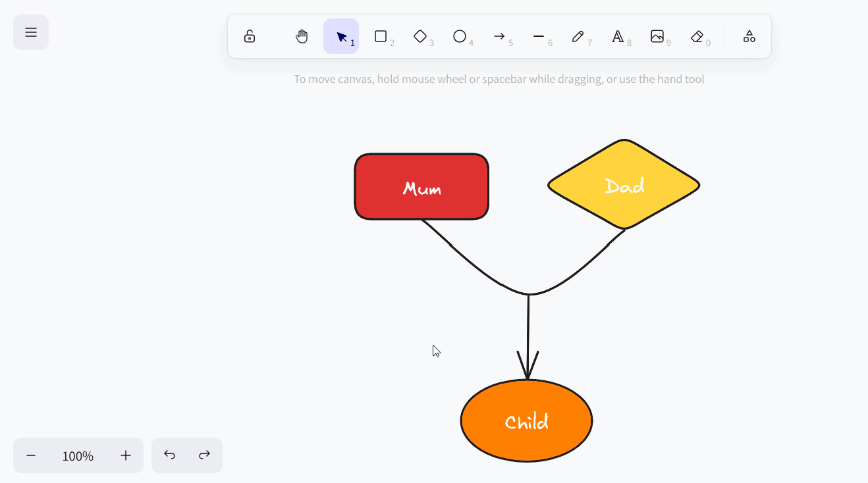Toggle the keep-tool-active lock
The image size is (868, 483).
click(250, 36)
